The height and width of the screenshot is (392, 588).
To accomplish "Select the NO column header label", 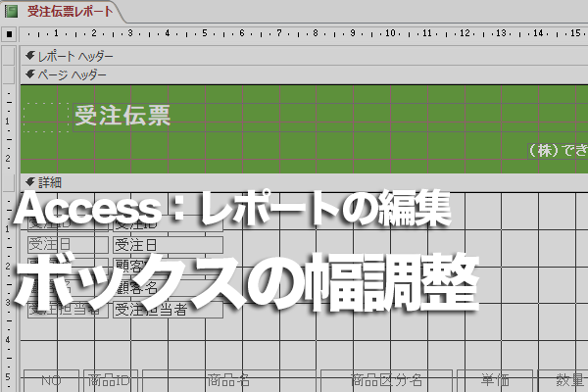I will 51,381.
